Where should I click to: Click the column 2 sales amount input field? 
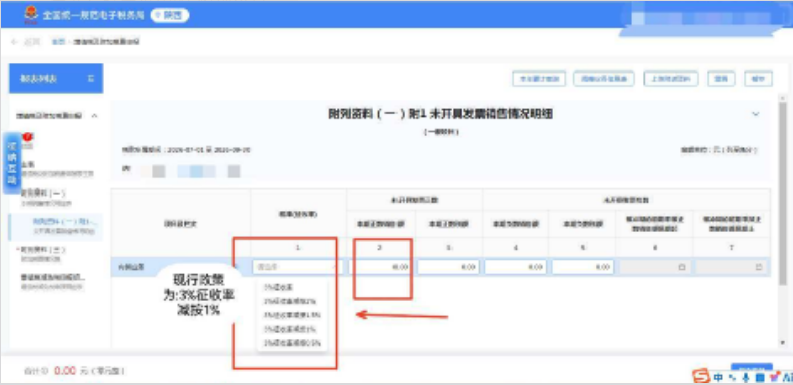pyautogui.click(x=380, y=267)
